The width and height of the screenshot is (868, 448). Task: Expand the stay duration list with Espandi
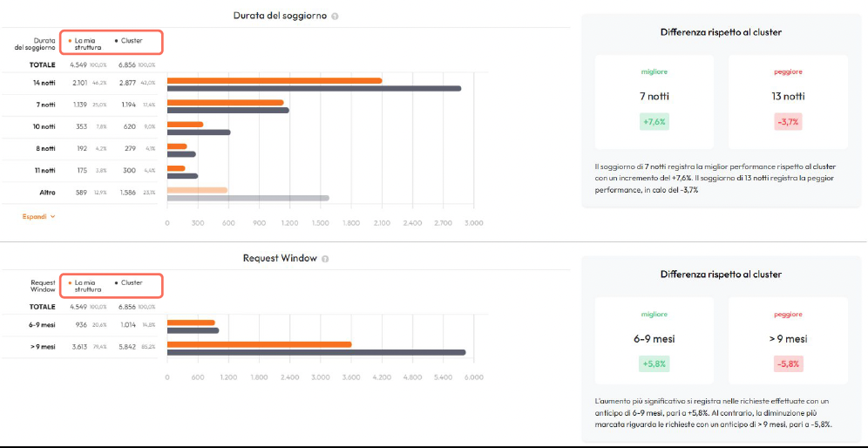(x=35, y=216)
